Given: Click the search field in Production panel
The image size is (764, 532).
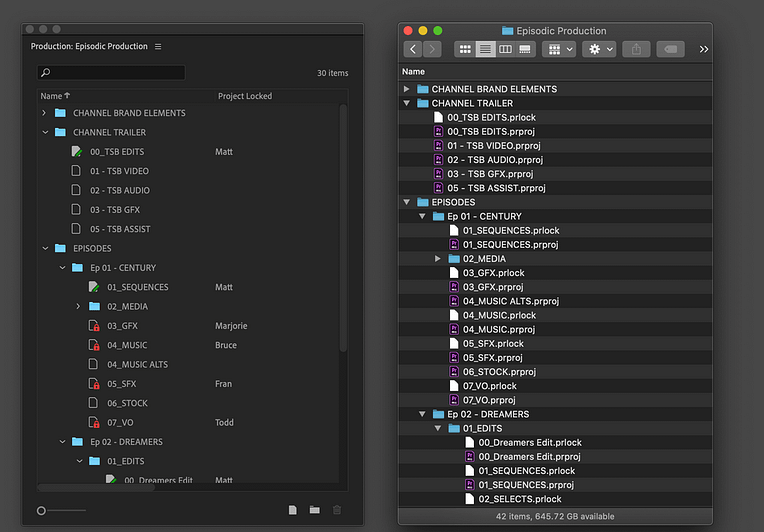Looking at the screenshot, I should click(x=111, y=73).
